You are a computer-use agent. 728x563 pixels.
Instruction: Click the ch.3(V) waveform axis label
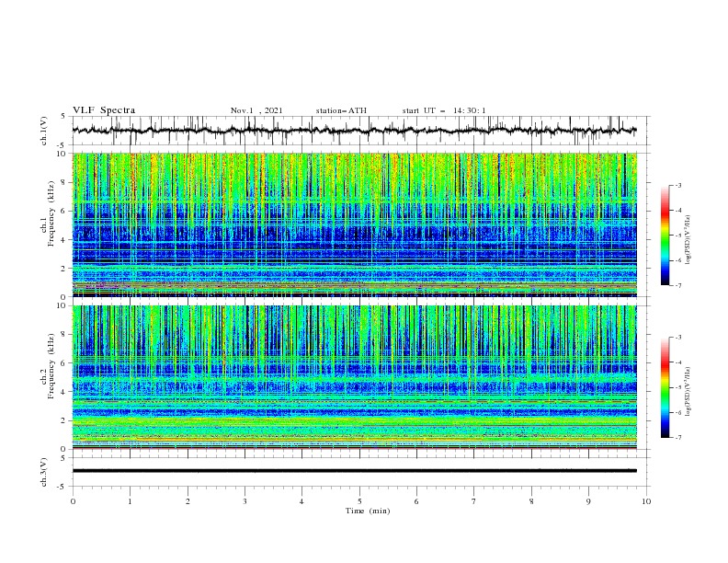[x=44, y=472]
